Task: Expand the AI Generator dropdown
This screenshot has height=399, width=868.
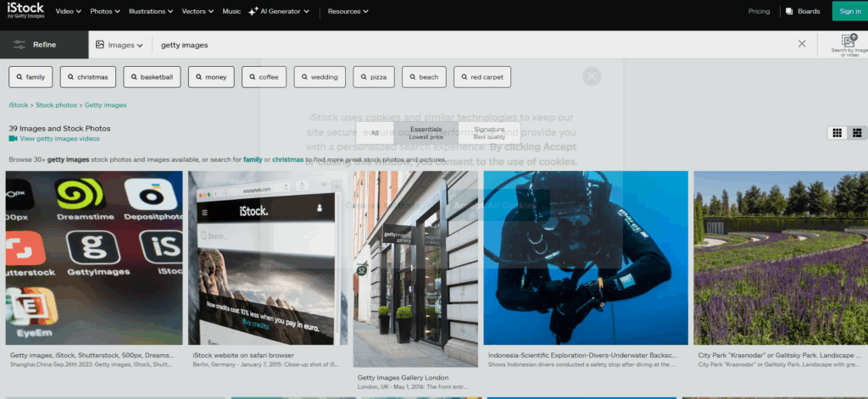Action: click(x=280, y=11)
